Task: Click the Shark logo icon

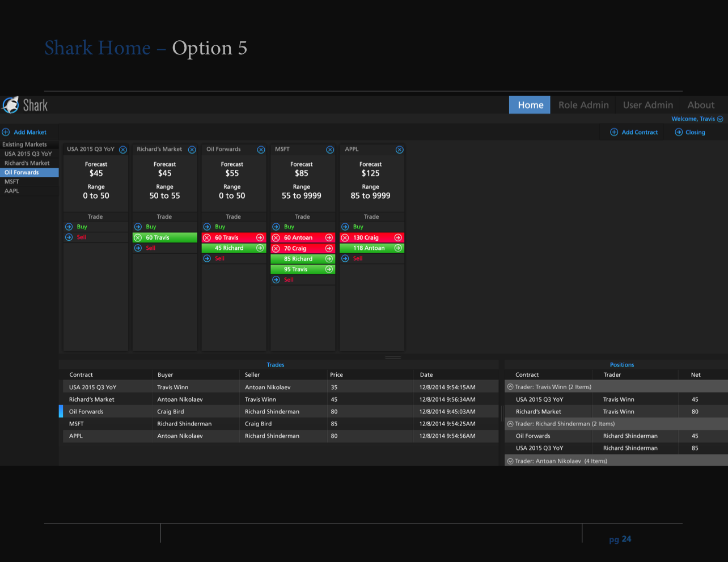Action: 11,105
